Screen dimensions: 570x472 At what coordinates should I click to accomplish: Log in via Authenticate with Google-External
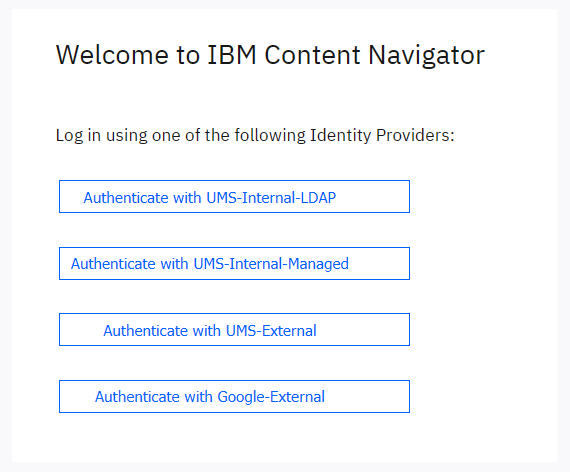click(234, 396)
